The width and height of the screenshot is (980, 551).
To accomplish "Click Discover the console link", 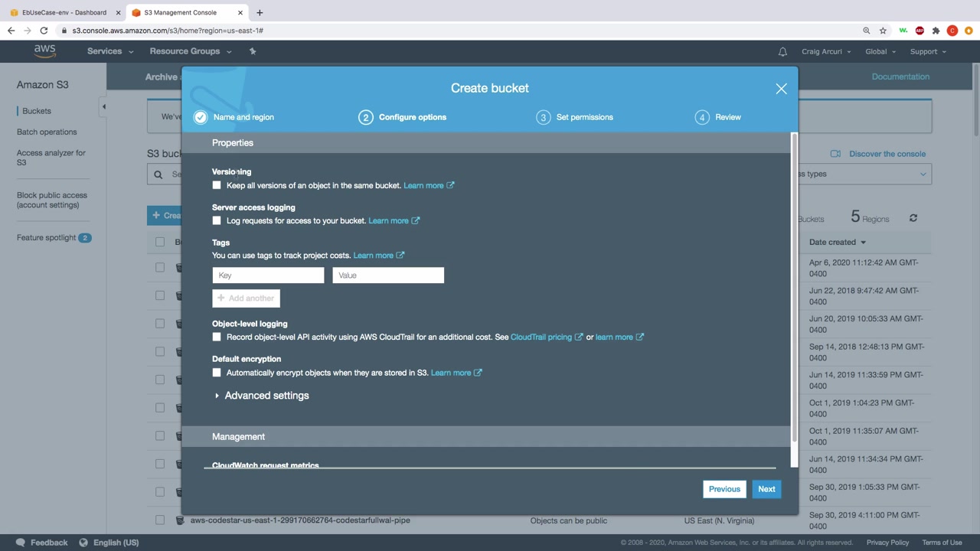I will pyautogui.click(x=887, y=154).
